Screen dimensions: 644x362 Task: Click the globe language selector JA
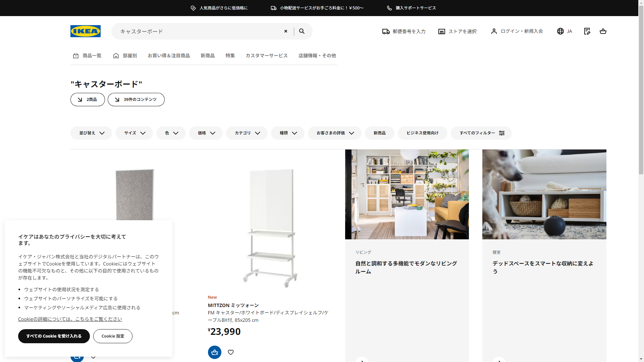point(565,31)
